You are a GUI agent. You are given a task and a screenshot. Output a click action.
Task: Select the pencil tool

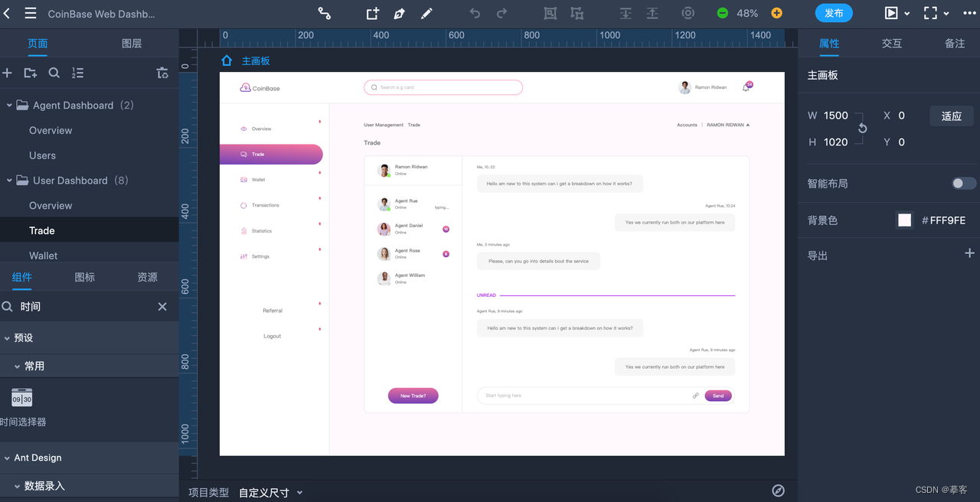point(426,13)
